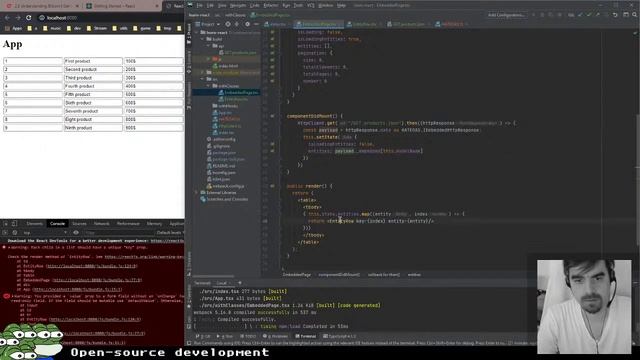
Task: Click the localhost address bar
Action: point(110,18)
